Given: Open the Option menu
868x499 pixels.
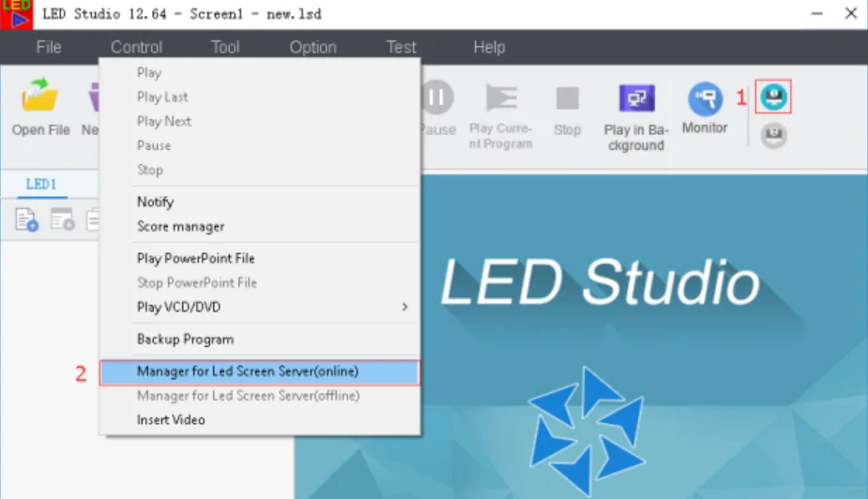Looking at the screenshot, I should [x=312, y=47].
